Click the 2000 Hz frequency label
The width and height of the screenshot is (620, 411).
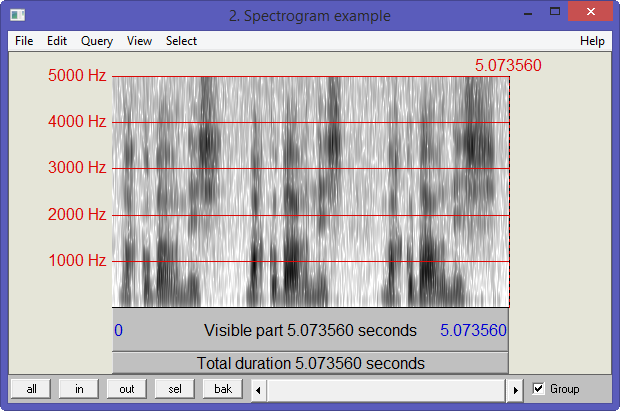[77, 214]
